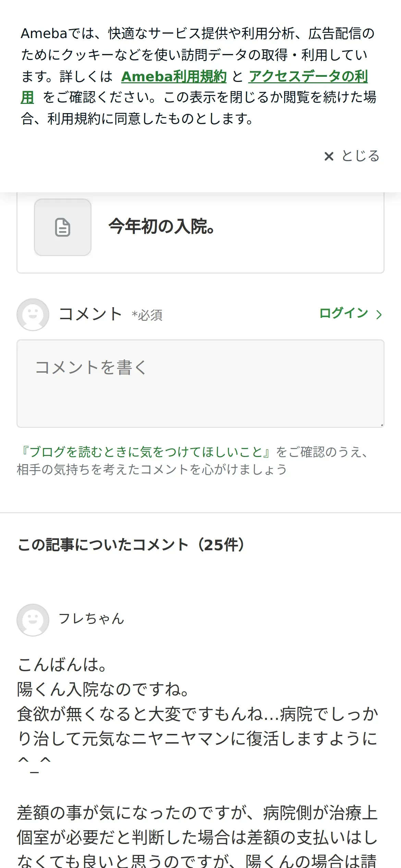Click the コメント field label

(x=90, y=314)
